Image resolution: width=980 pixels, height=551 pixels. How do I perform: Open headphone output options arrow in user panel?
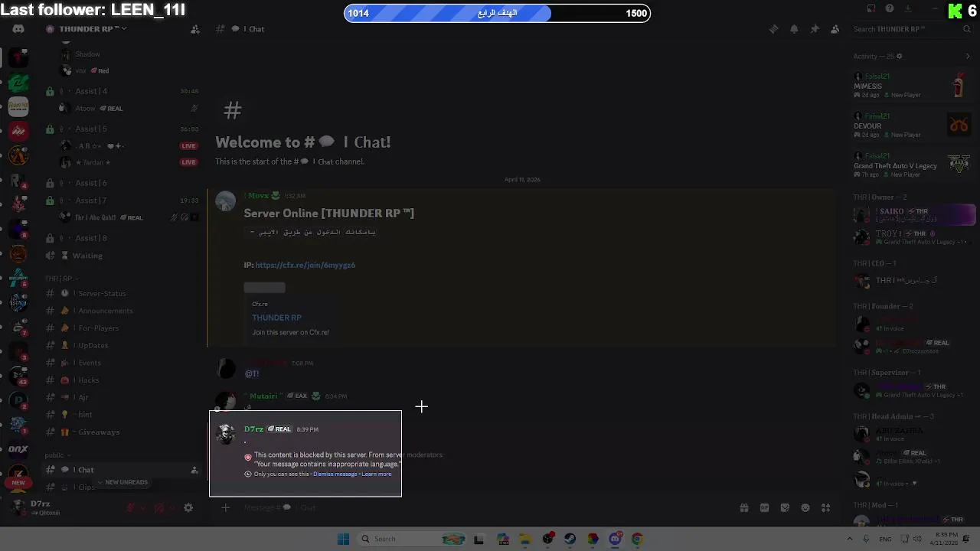point(171,507)
